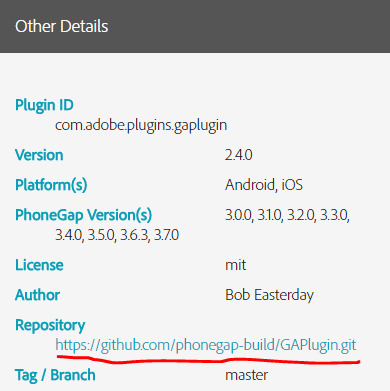This screenshot has width=390, height=391.
Task: Click the phonegap-build portion of the URL
Action: point(225,345)
